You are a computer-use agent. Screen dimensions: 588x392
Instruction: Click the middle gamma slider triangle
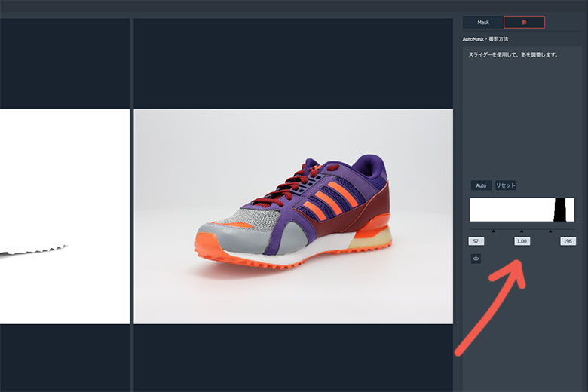(x=522, y=231)
